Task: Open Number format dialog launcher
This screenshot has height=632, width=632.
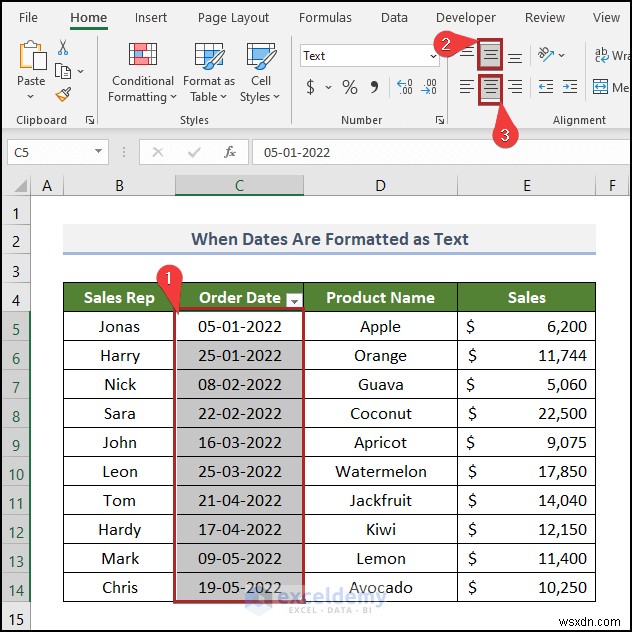Action: (x=440, y=120)
